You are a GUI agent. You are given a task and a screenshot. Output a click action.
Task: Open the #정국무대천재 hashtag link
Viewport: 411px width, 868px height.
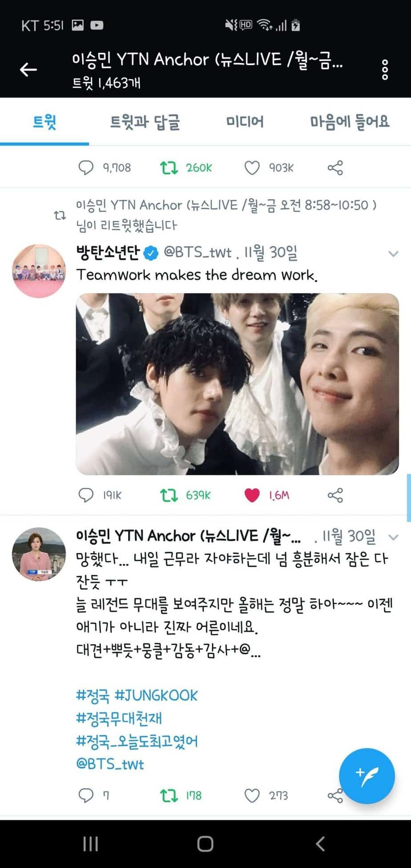pos(119,718)
